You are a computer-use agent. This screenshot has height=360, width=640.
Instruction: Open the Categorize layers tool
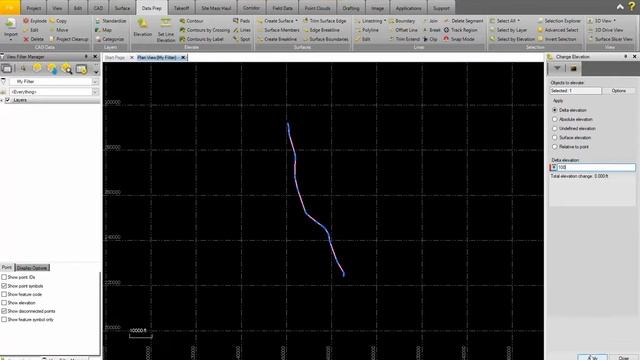pos(110,39)
